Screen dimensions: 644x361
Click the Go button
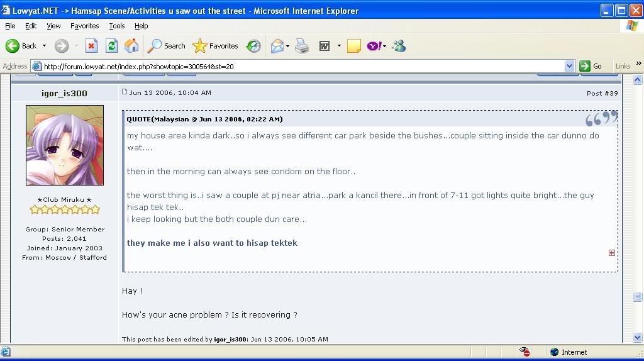pyautogui.click(x=591, y=66)
